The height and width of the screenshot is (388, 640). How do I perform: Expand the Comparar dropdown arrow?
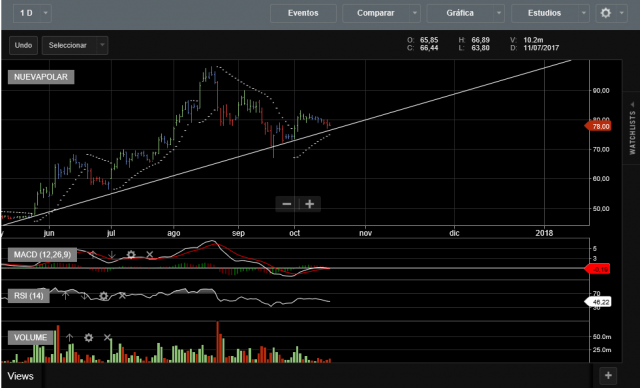(x=415, y=13)
